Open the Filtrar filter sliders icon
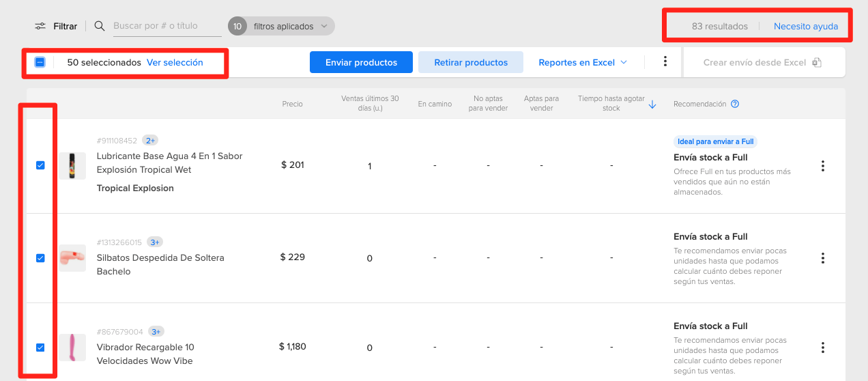This screenshot has height=381, width=868. coord(41,27)
